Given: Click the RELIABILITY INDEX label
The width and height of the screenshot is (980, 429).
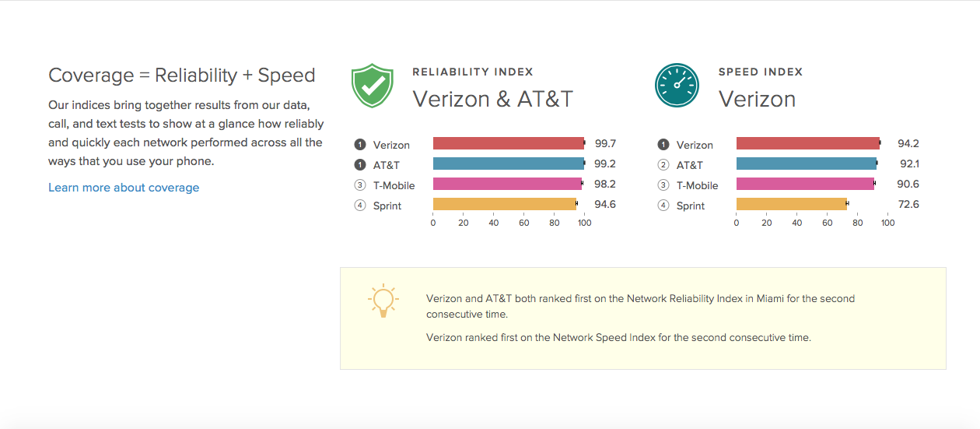Looking at the screenshot, I should 473,72.
